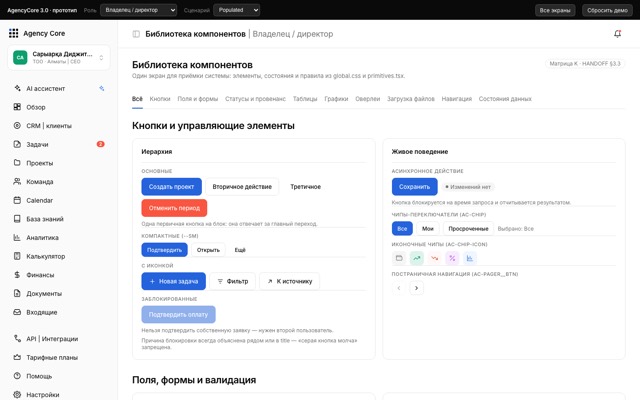Go to the next page arrow
Viewport: 640px width, 400px height.
416,288
